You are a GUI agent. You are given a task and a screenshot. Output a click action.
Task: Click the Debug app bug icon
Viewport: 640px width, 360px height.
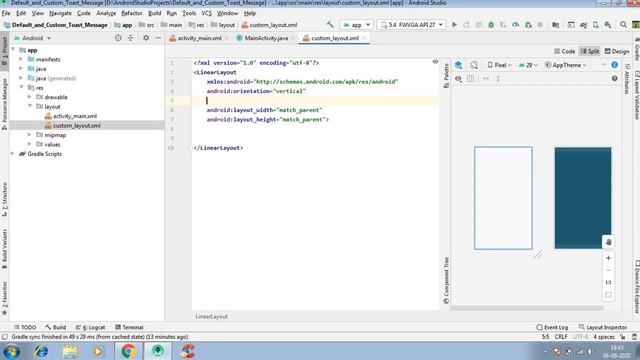coord(491,25)
